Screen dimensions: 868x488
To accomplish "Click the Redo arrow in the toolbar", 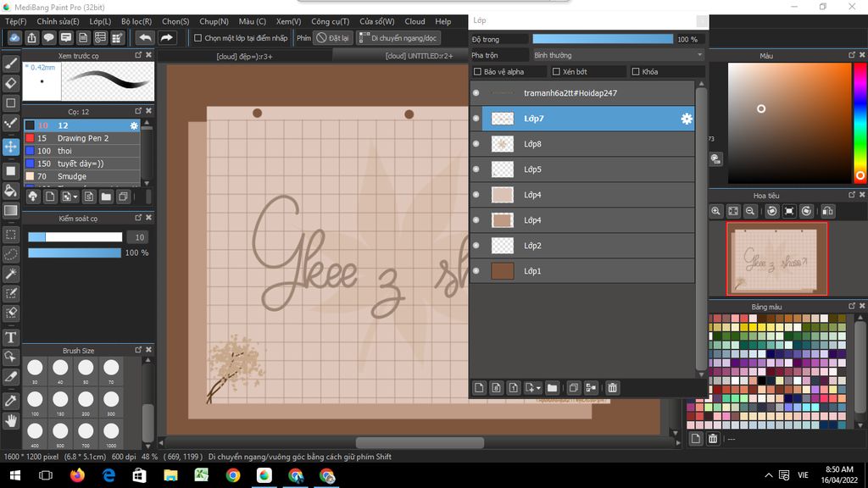I will 166,37.
